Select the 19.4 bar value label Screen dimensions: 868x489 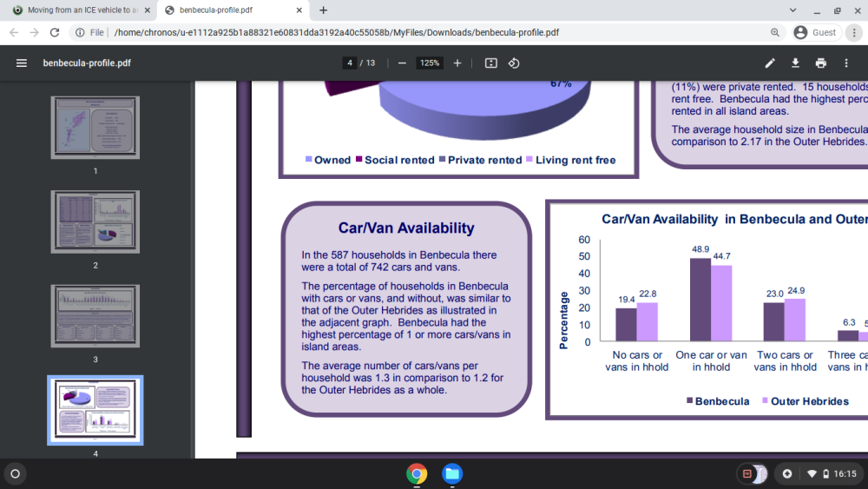(626, 300)
